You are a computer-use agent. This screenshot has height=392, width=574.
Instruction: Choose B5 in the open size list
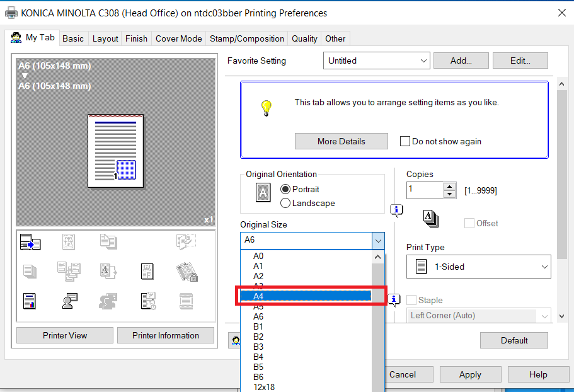(x=306, y=367)
